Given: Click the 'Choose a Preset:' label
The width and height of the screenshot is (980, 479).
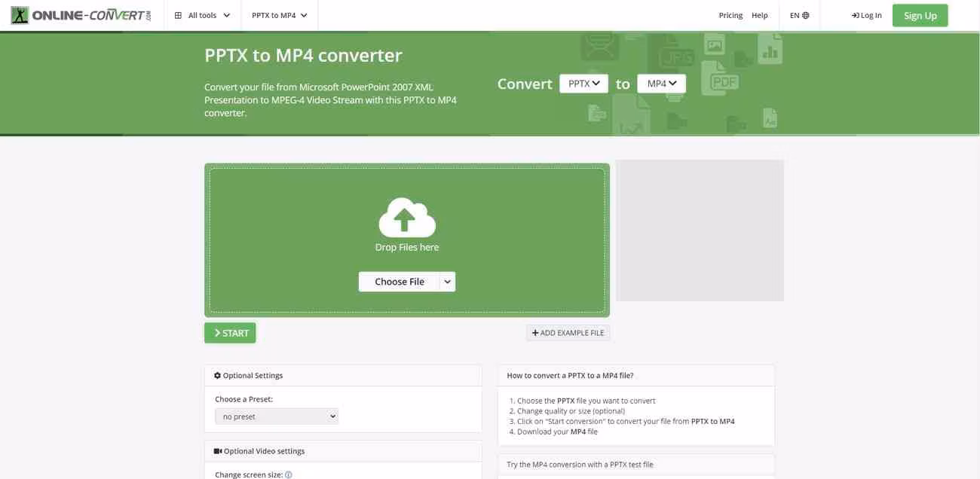Looking at the screenshot, I should click(x=243, y=399).
